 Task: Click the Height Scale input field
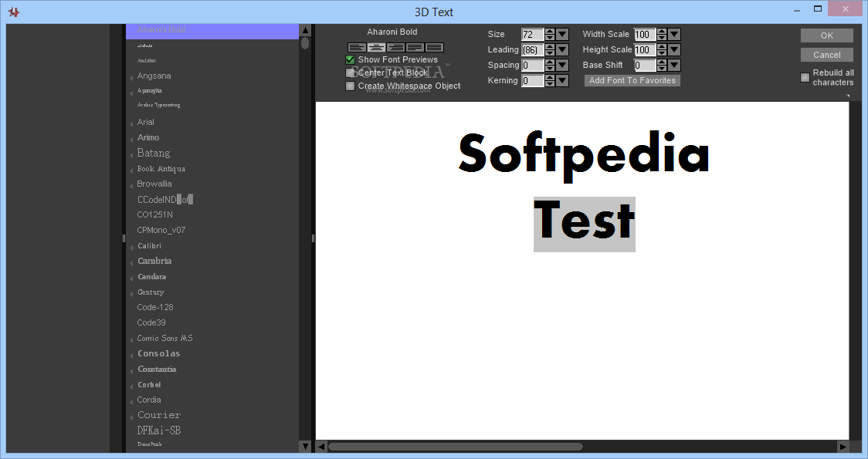[x=645, y=50]
